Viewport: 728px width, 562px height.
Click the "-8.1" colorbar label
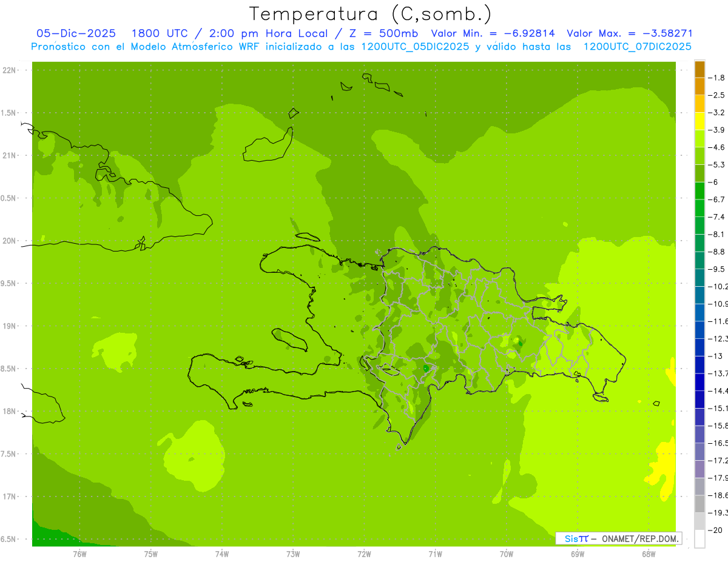[717, 234]
